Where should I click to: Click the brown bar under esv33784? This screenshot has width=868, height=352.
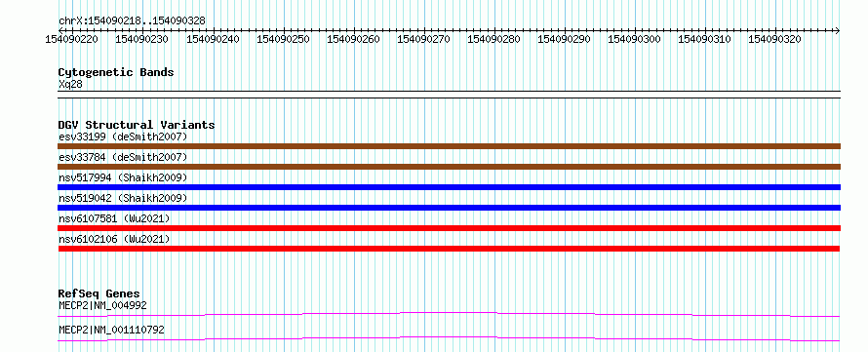click(x=449, y=167)
